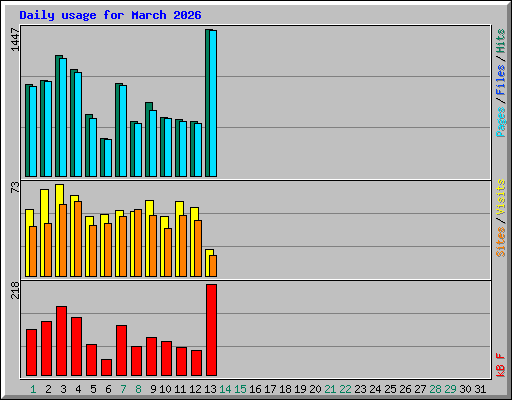Click the day 13 red KB bar

pyautogui.click(x=211, y=330)
